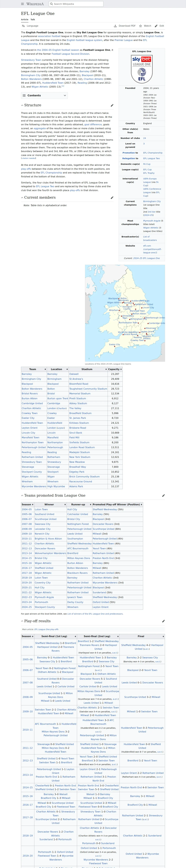Open the EFL Trophy infobox link

point(149,173)
